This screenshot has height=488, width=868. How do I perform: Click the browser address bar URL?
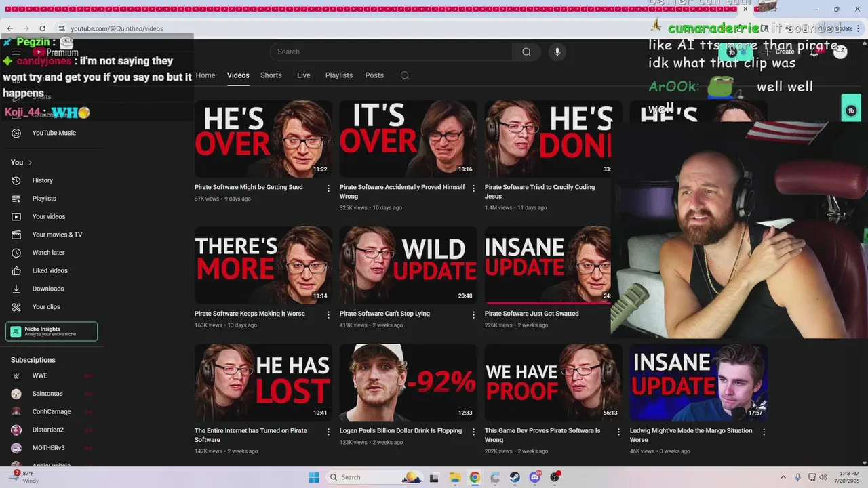pyautogui.click(x=117, y=28)
